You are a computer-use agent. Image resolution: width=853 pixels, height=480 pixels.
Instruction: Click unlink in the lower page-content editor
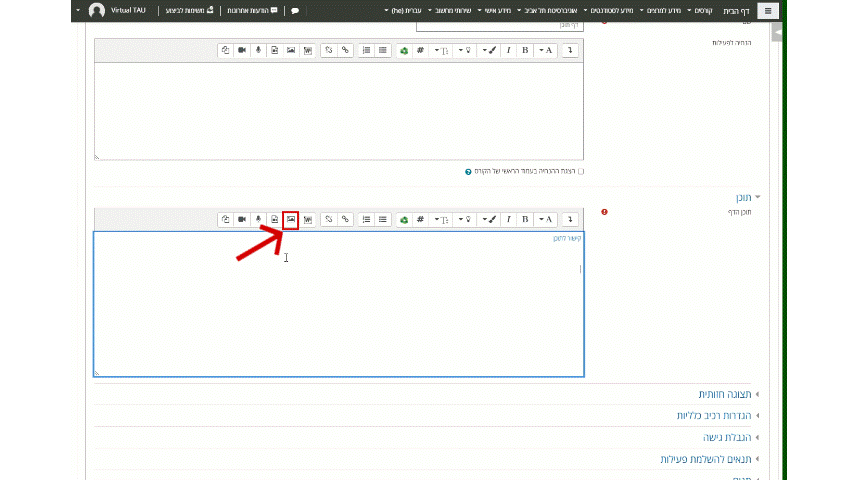329,219
